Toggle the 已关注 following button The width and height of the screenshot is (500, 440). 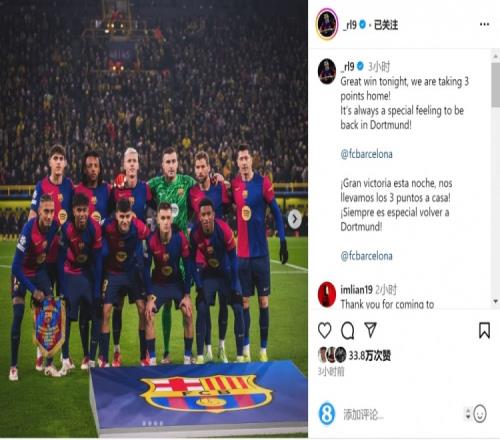click(x=385, y=25)
